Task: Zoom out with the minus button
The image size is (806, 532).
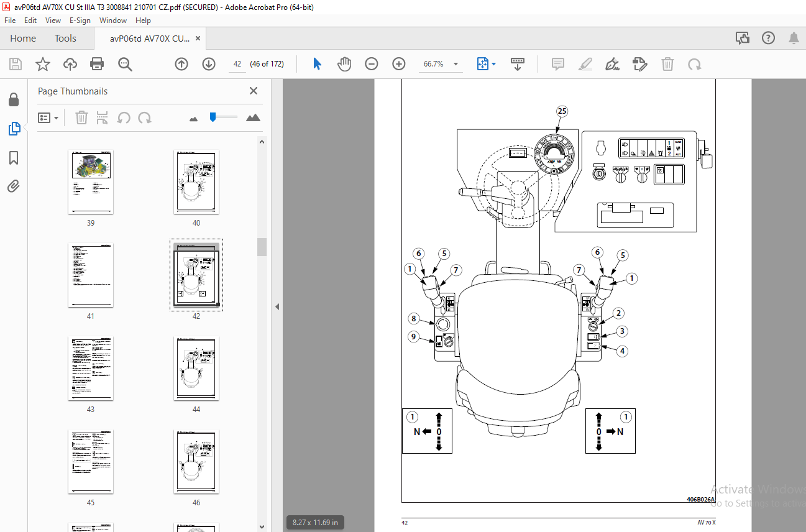Action: click(372, 64)
